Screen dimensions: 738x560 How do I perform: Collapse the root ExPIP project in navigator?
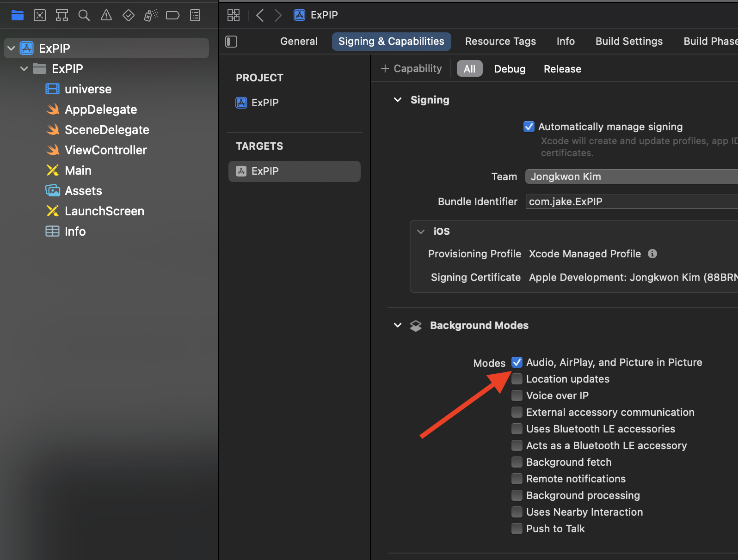pos(11,49)
